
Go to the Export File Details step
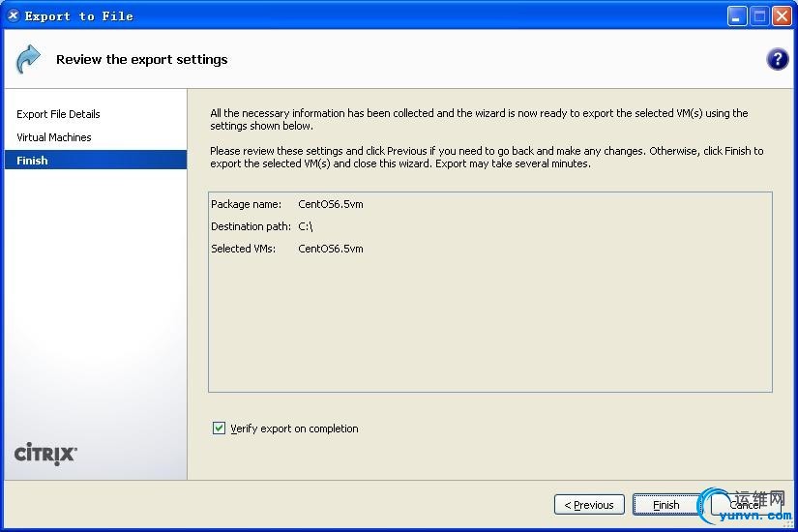[58, 114]
